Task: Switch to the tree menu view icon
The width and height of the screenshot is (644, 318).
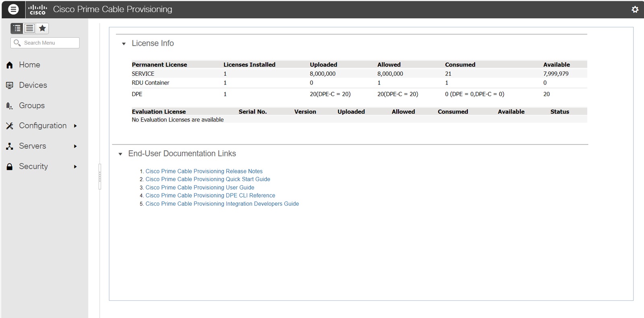Action: tap(17, 28)
